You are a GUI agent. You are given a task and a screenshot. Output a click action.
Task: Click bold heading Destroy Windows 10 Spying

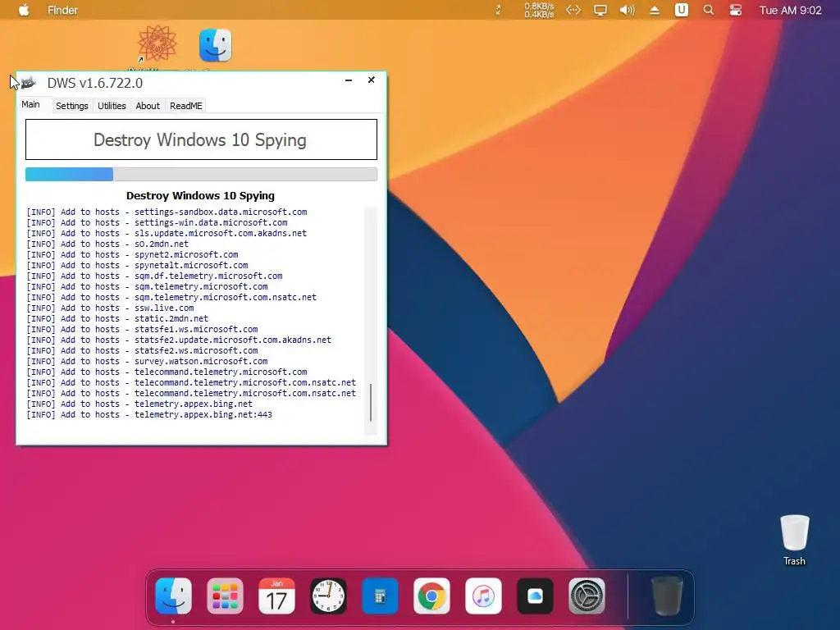coord(200,195)
